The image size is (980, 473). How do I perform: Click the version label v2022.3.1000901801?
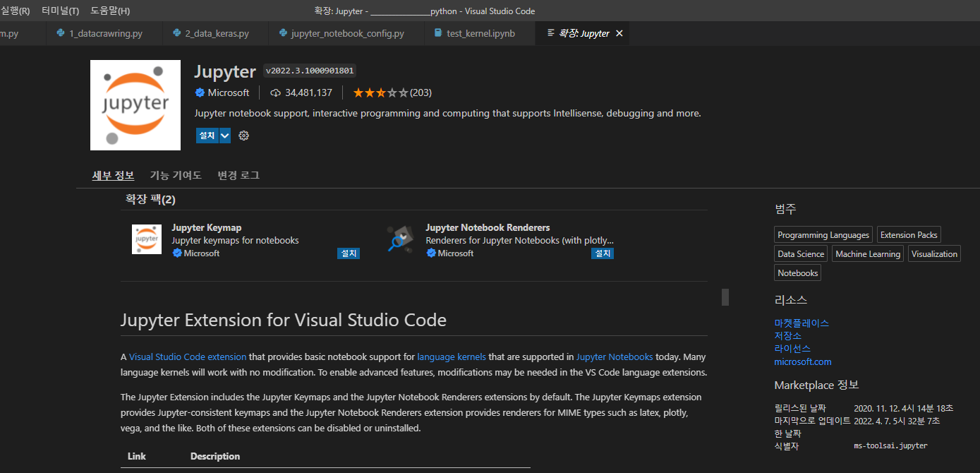tap(310, 71)
